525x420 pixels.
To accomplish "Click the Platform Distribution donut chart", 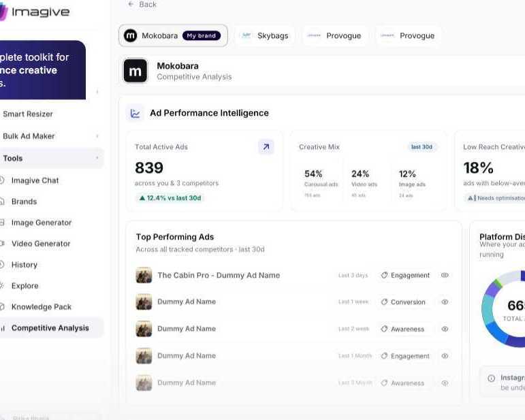I will (503, 308).
